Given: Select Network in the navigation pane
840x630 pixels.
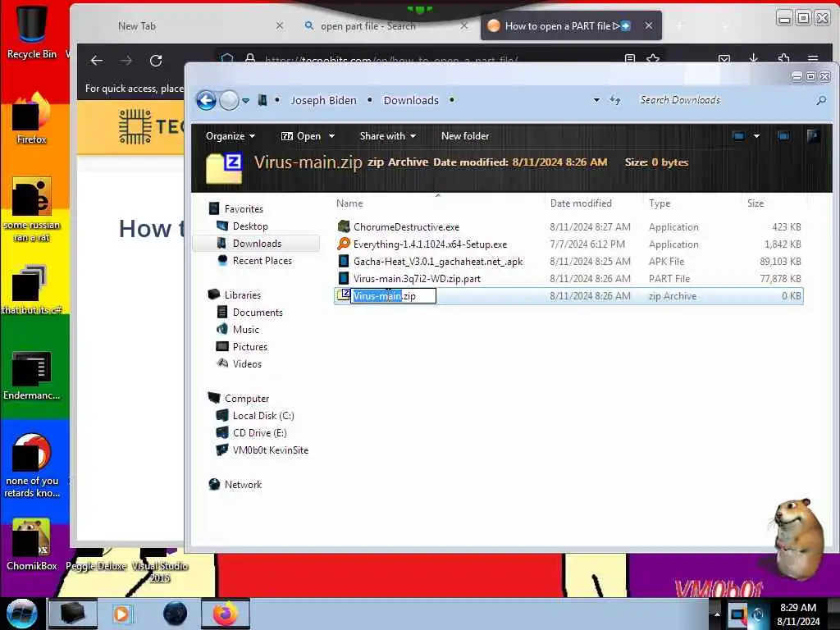Looking at the screenshot, I should pyautogui.click(x=243, y=484).
